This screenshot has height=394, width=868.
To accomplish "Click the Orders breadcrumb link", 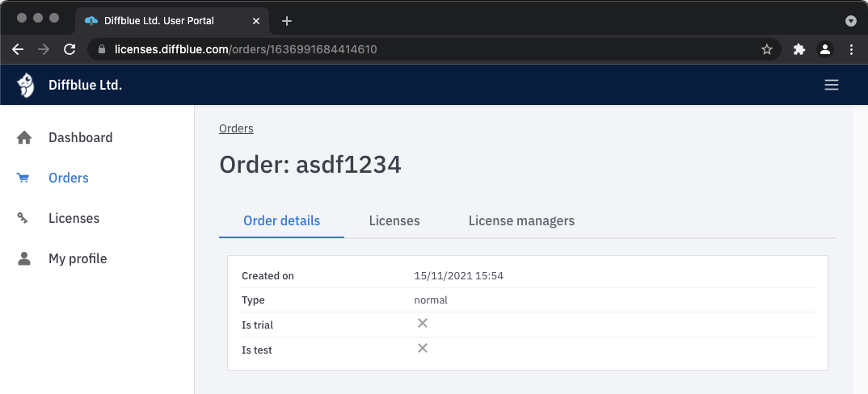I will coord(236,128).
